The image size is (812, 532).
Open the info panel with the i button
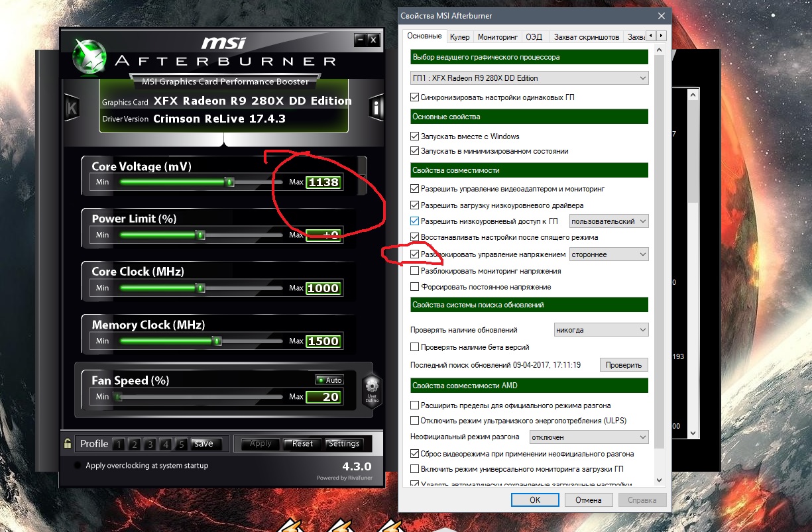(377, 107)
